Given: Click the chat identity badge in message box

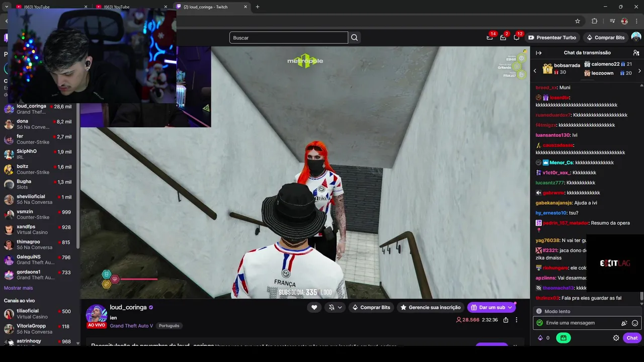Looking at the screenshot, I should (x=540, y=323).
